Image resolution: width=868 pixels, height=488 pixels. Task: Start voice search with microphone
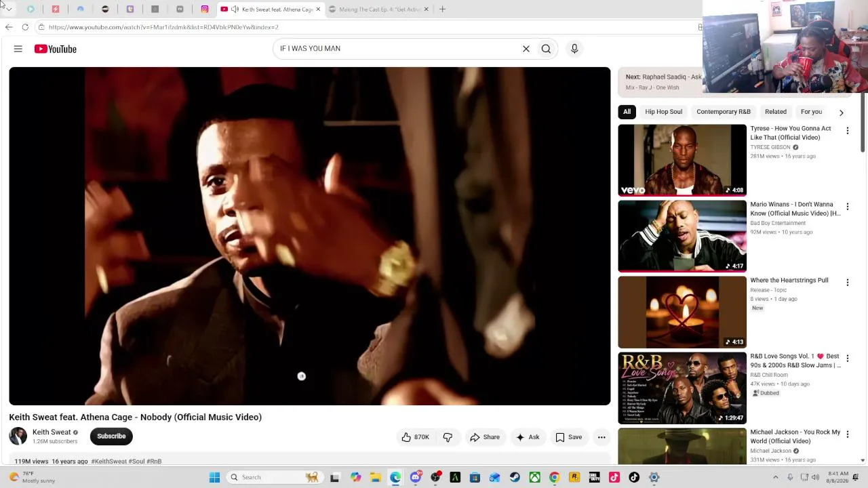tap(574, 49)
